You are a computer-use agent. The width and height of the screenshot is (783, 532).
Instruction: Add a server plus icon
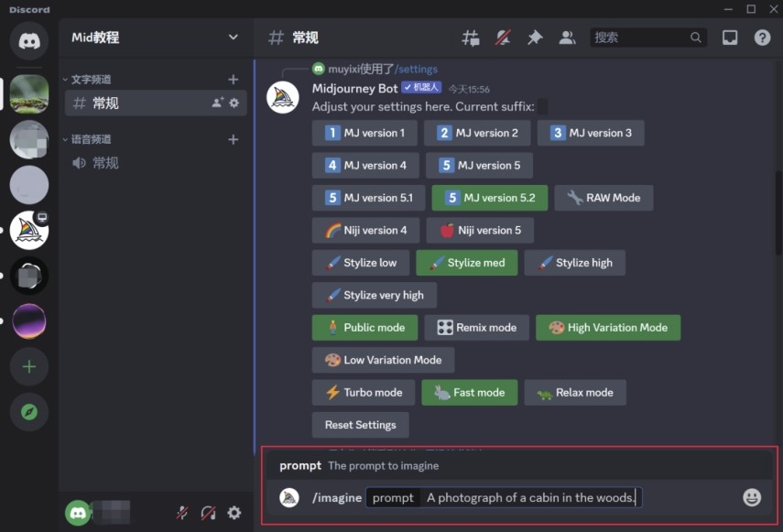[x=29, y=367]
